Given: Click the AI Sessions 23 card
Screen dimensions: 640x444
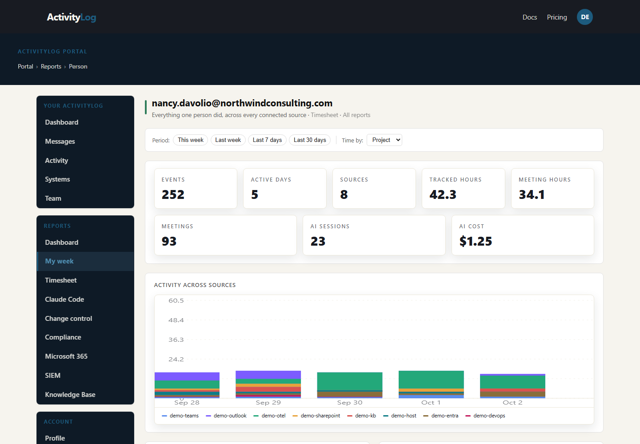Looking at the screenshot, I should tap(374, 235).
